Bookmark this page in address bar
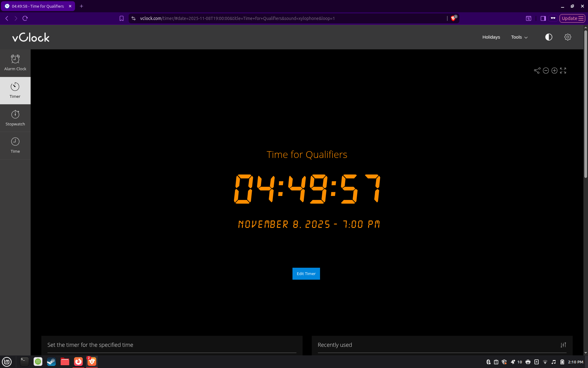The width and height of the screenshot is (588, 368). click(122, 18)
